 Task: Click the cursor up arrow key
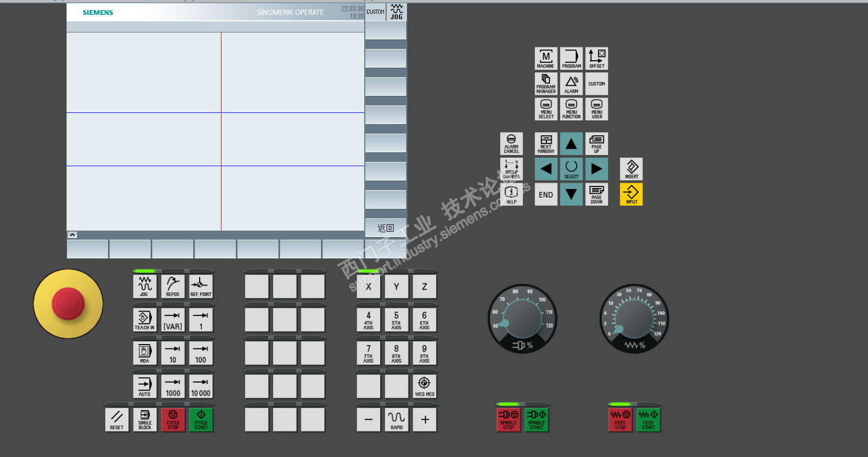(571, 144)
